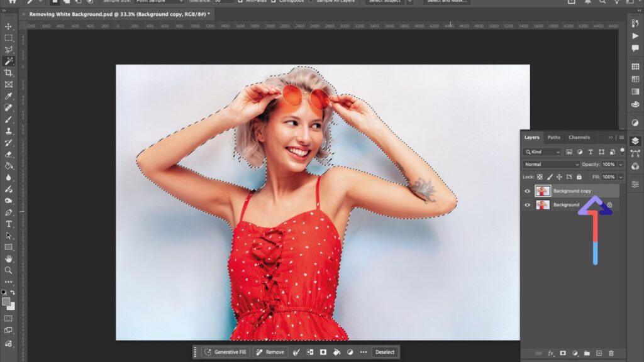Open the Layers panel hamburger menu
Screen dimensions: 644x362
[x=621, y=138]
